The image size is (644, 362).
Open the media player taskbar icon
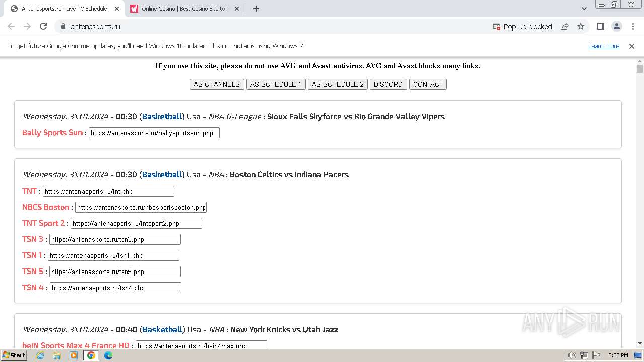tap(74, 355)
